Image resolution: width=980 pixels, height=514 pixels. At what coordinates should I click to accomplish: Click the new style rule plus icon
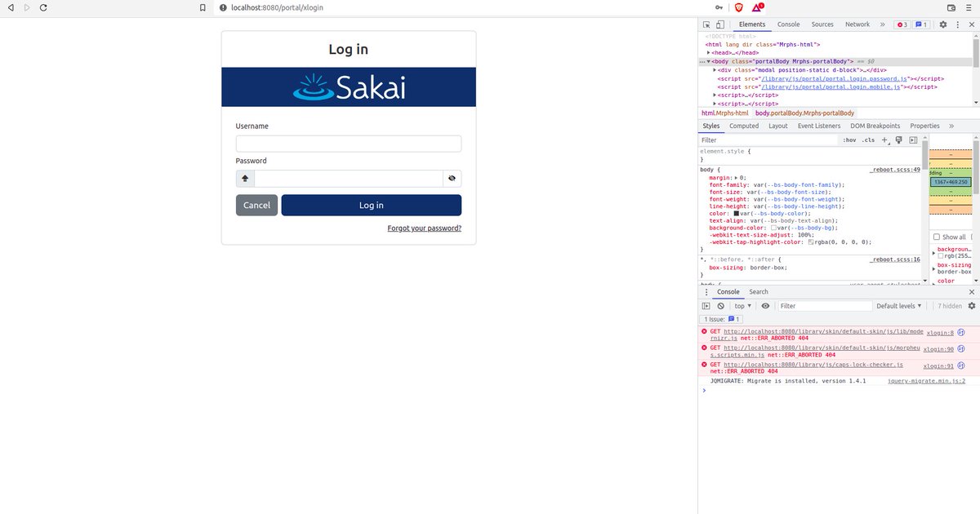885,140
